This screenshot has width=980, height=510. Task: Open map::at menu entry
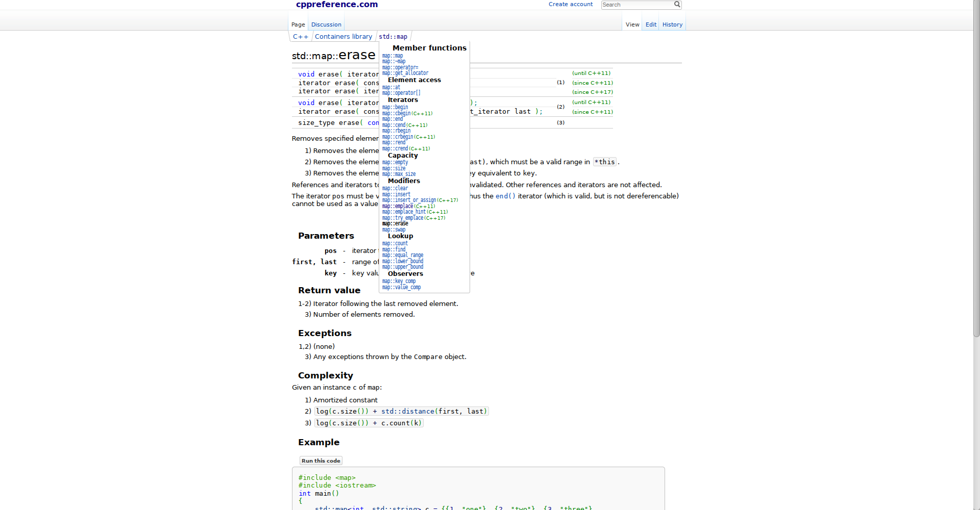click(x=391, y=87)
